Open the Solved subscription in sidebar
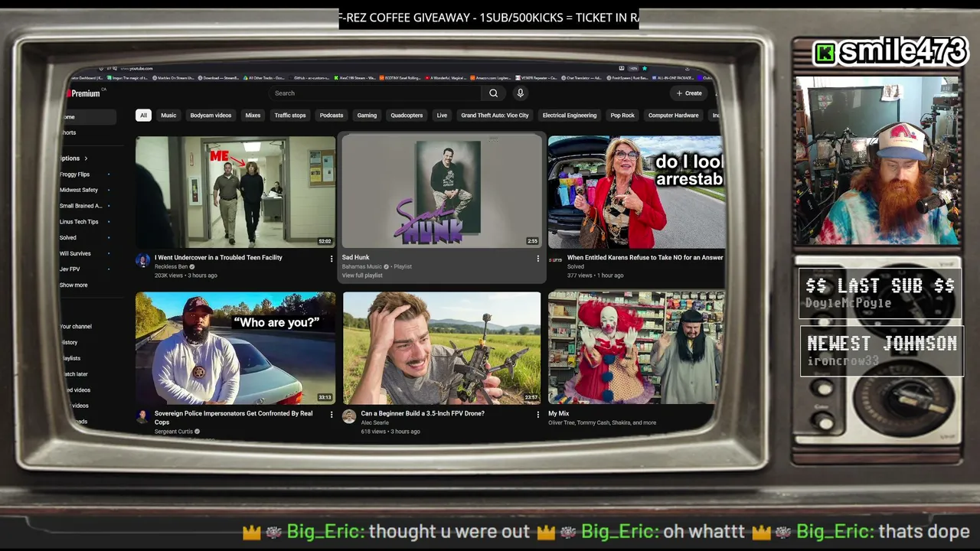Viewport: 980px width, 551px height. [x=68, y=238]
